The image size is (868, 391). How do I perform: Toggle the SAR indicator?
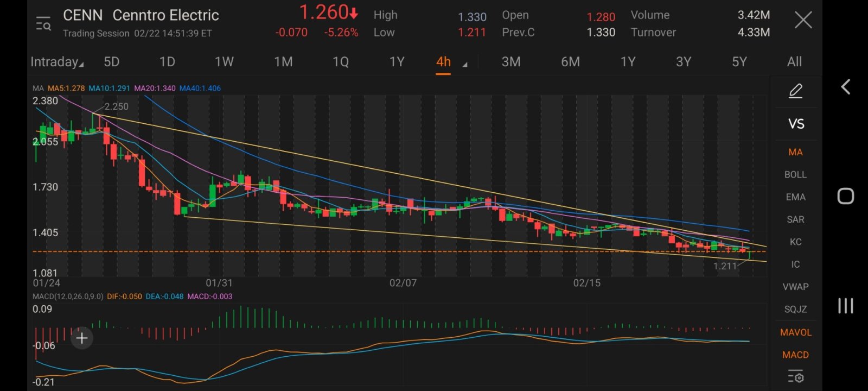[x=795, y=219]
